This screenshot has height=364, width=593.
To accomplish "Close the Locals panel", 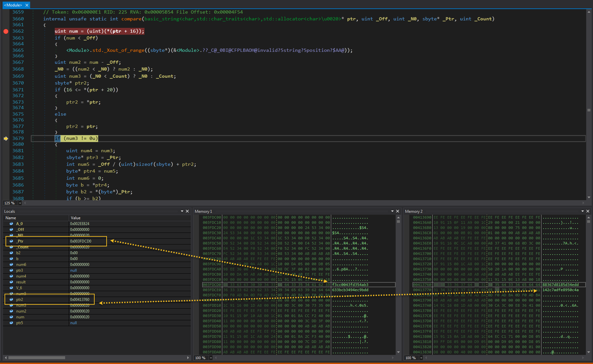I will 187,211.
